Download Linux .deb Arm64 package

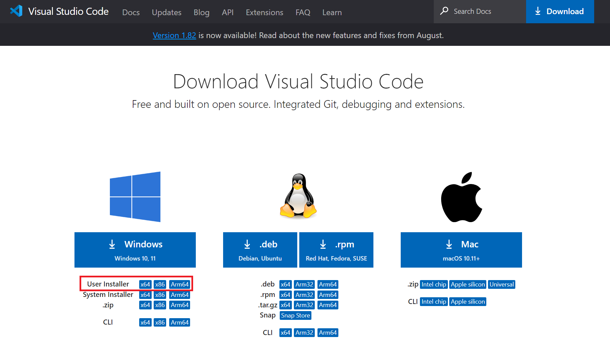coord(328,284)
